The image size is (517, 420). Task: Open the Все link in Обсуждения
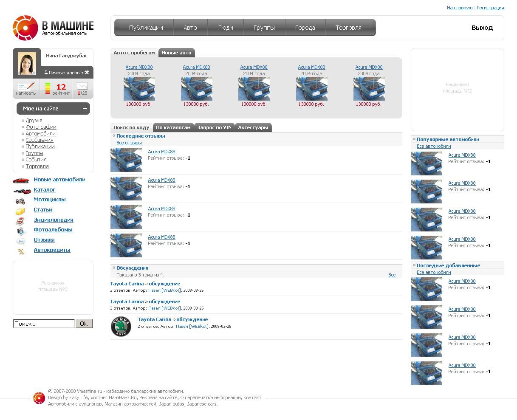point(392,275)
